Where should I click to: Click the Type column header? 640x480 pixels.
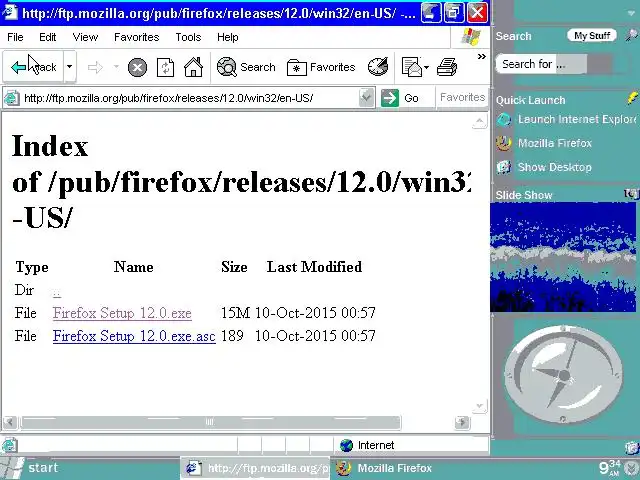[32, 267]
